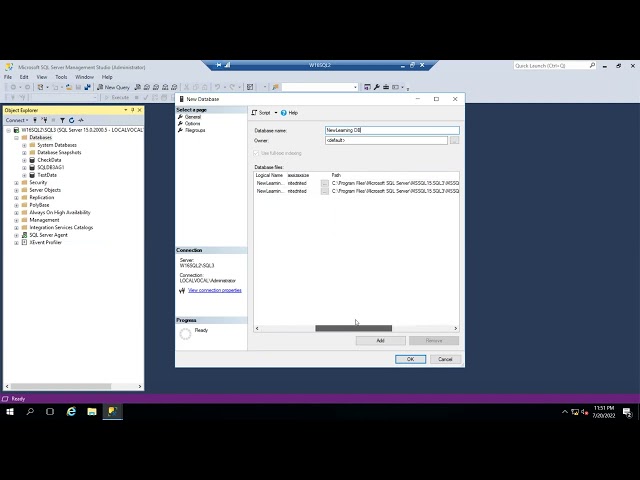Screen dimensions: 640x480
Task: Click the Database files horizontal scrollbar thumb
Action: point(353,328)
